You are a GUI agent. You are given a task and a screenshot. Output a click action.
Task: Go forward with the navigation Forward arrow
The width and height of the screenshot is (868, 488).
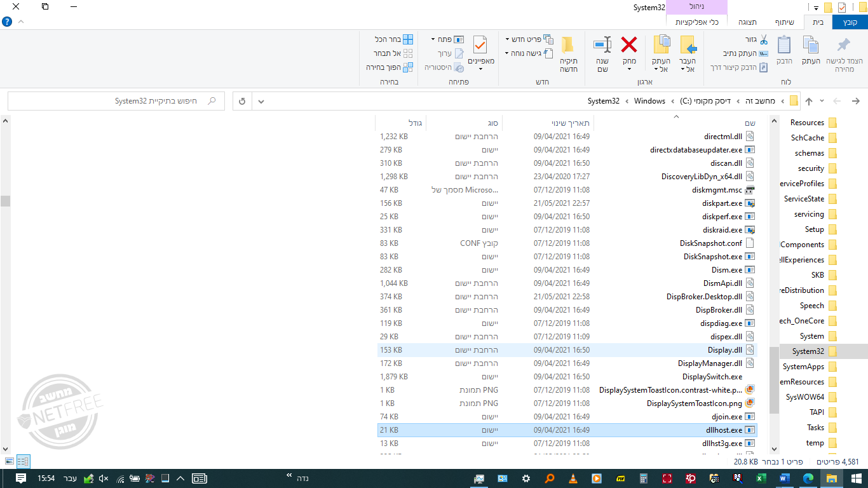click(837, 101)
